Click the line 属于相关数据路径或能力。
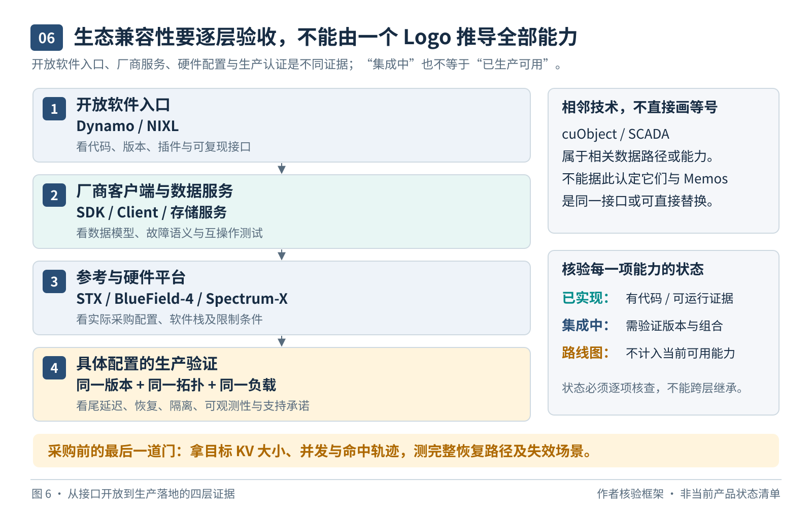The width and height of the screenshot is (812, 508). pos(638,156)
